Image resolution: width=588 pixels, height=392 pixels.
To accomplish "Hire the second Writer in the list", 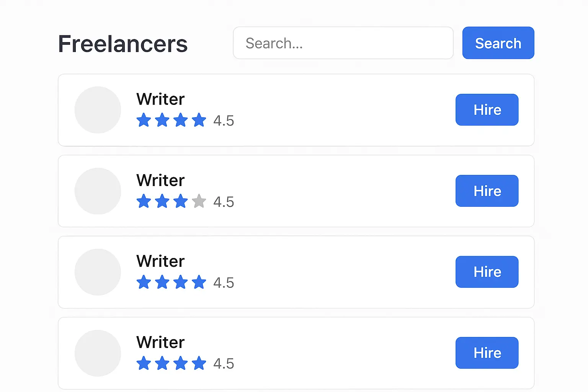I will point(487,191).
